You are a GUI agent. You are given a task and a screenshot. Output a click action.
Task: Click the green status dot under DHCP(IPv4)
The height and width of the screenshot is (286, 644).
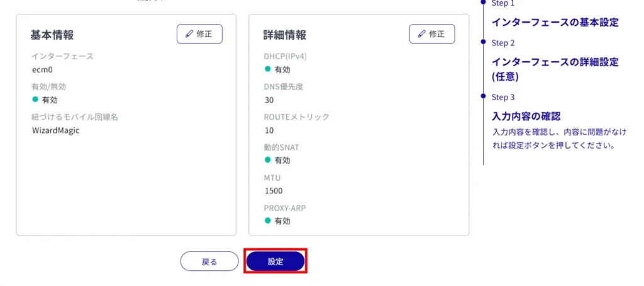267,69
